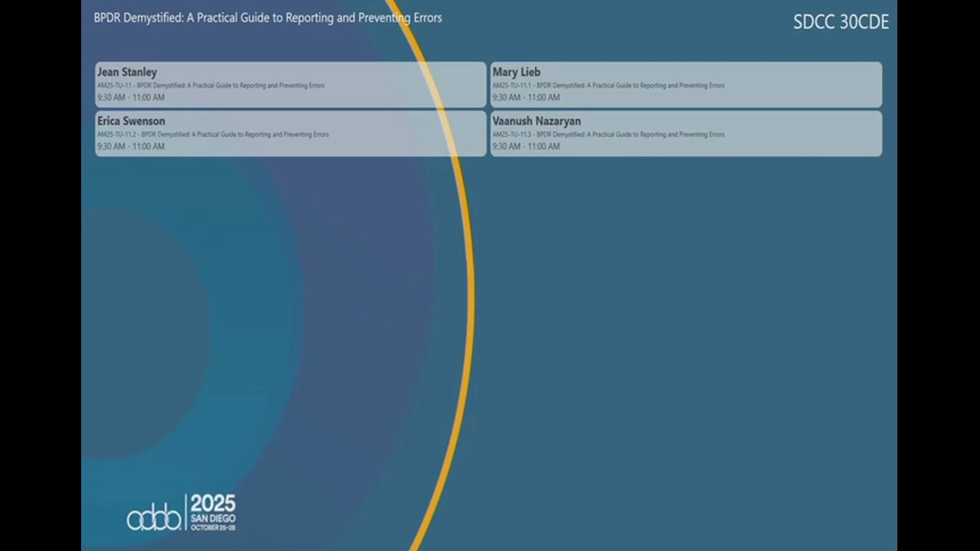
Task: Click the 9:30 AM time on Vaanush Nazaryan's card
Action: click(506, 147)
